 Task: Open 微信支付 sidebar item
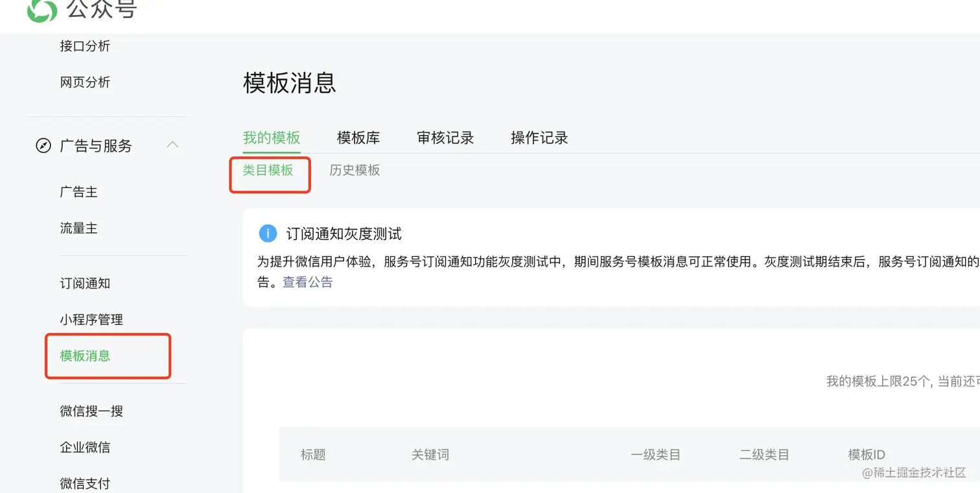point(85,483)
